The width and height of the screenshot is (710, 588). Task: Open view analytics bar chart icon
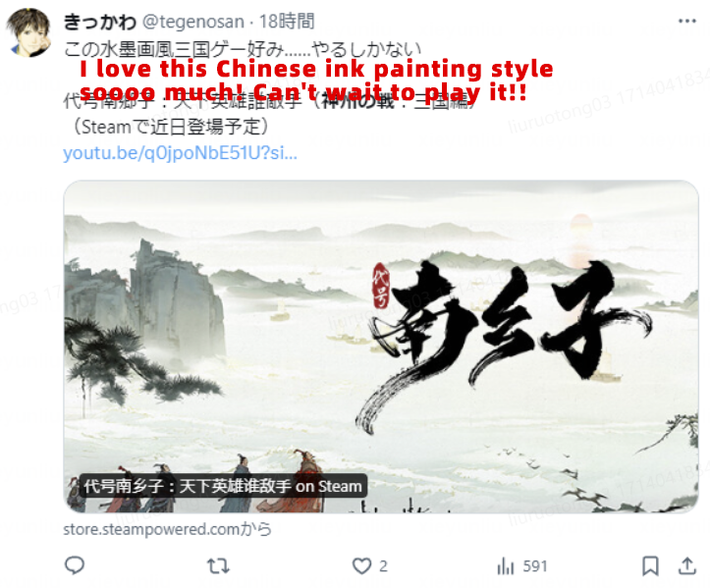point(506,566)
